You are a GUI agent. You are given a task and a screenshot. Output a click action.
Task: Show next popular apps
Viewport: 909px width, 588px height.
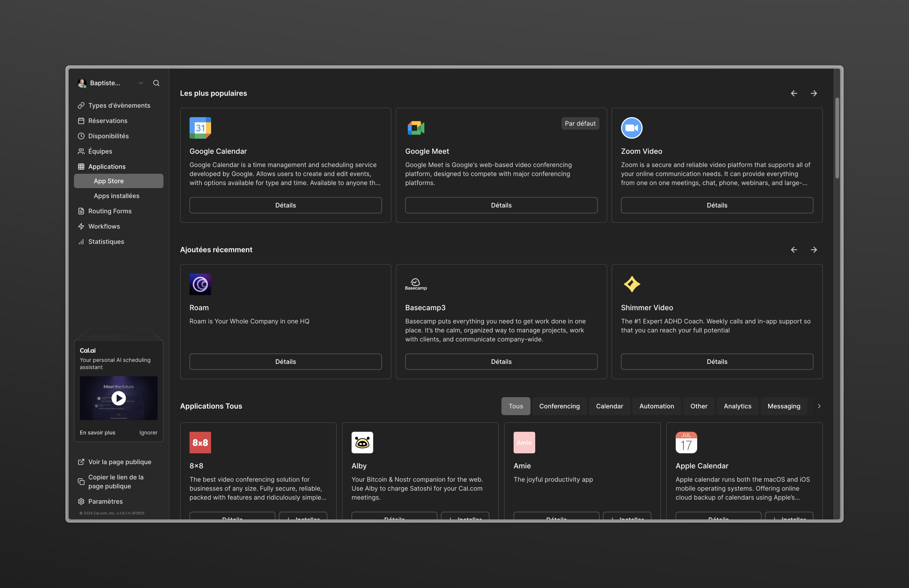point(814,93)
